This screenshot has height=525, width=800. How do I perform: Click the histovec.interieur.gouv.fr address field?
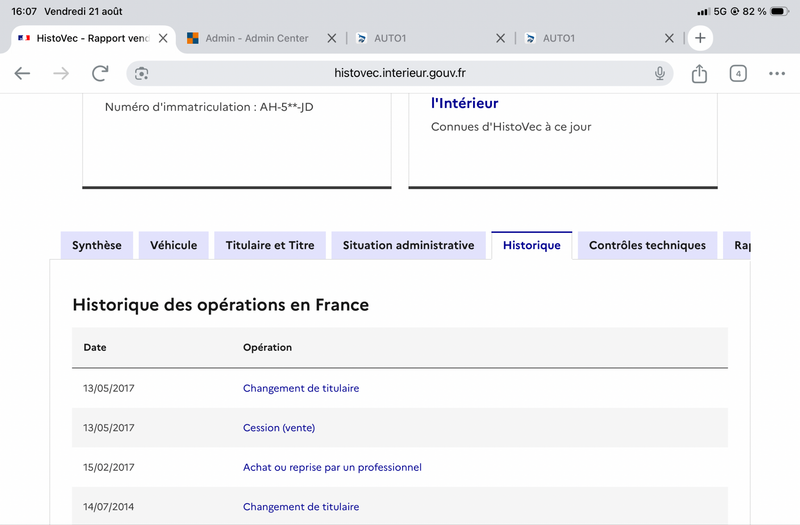(x=400, y=73)
